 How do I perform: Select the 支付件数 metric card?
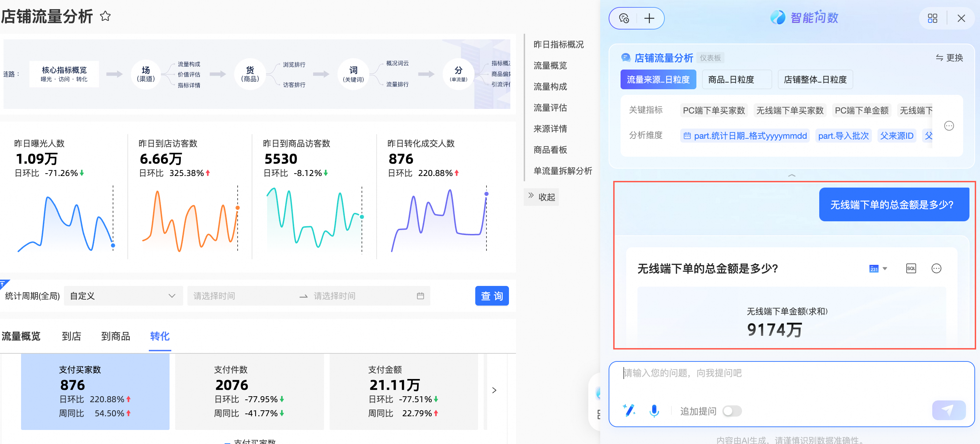250,391
